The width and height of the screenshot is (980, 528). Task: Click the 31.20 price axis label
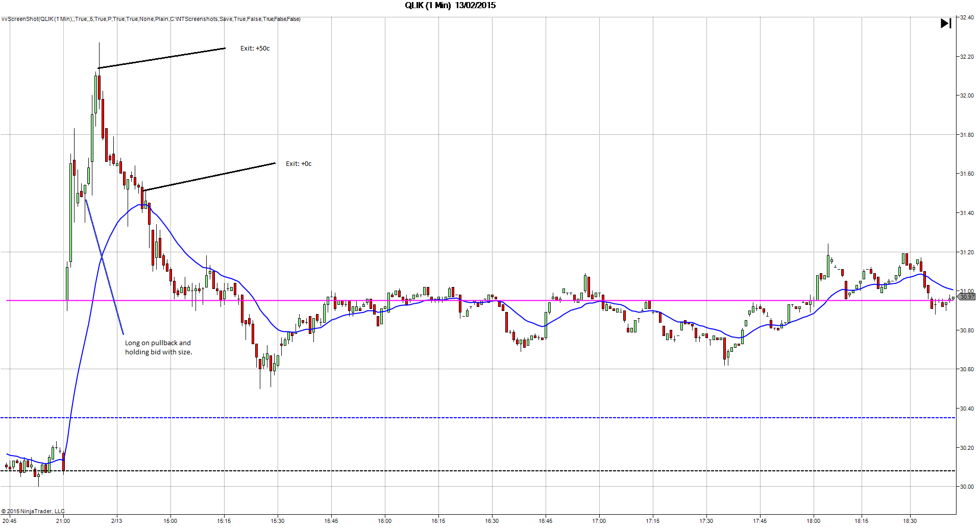click(967, 252)
